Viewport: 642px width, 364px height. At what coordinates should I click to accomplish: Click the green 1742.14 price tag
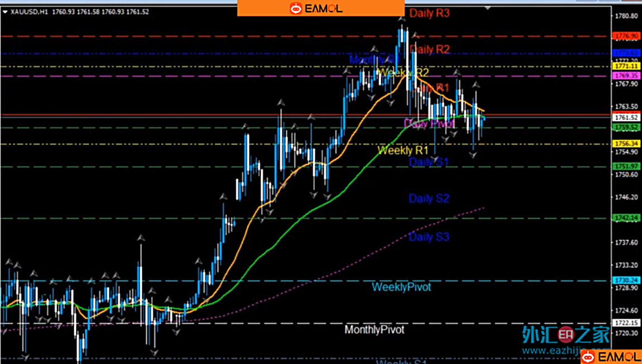[626, 218]
